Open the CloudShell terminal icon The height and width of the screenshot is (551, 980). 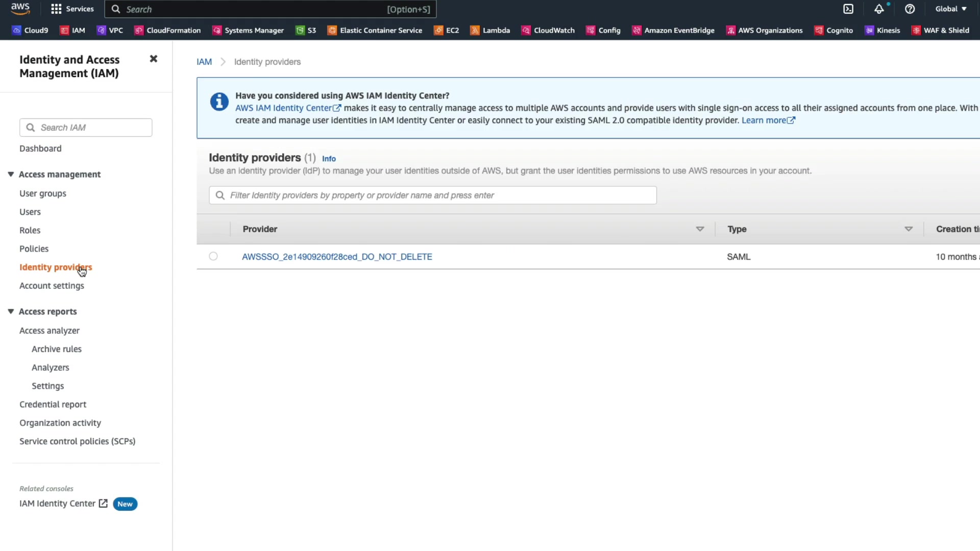[848, 9]
